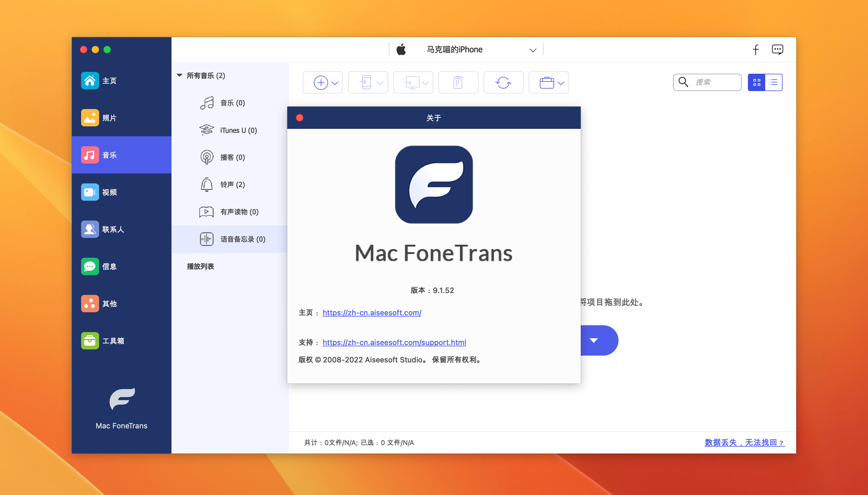
Task: Switch to grid view
Action: (756, 82)
